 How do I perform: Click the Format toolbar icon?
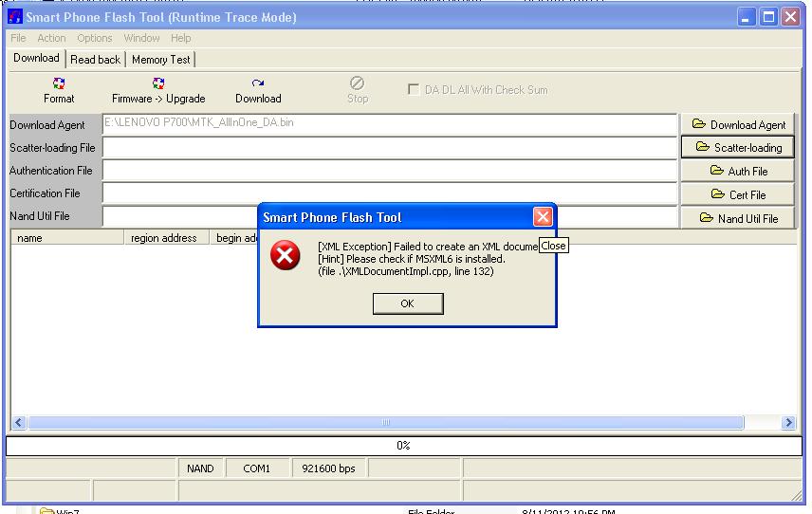[59, 83]
